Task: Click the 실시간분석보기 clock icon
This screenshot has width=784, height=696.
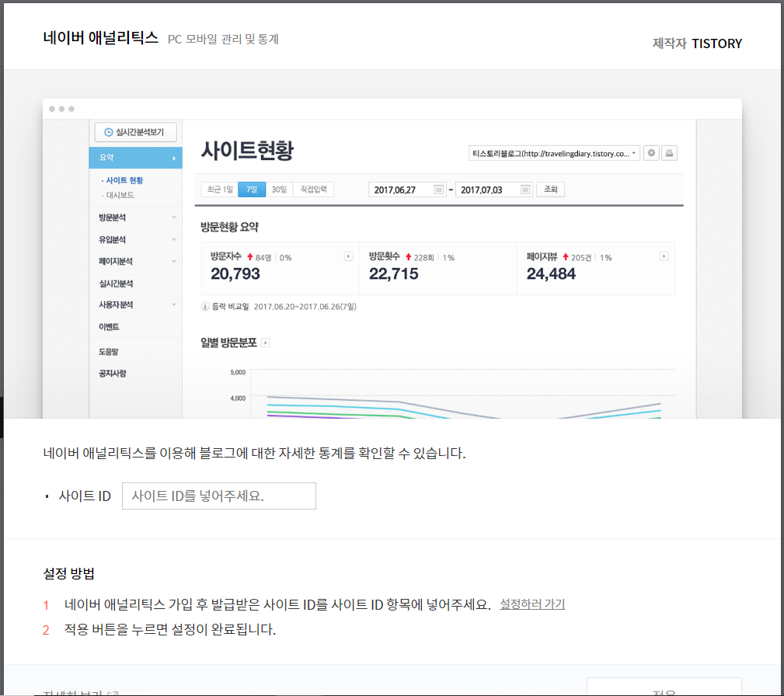Action: [109, 132]
